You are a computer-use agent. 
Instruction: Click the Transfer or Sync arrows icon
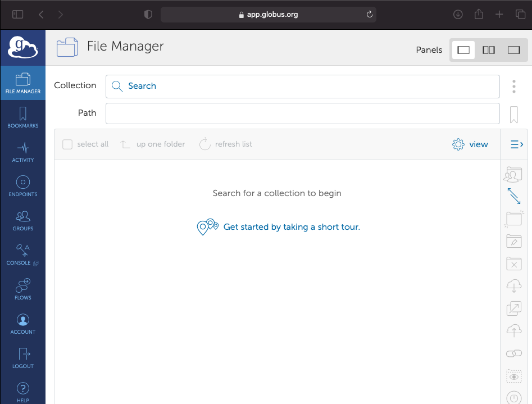tap(513, 196)
